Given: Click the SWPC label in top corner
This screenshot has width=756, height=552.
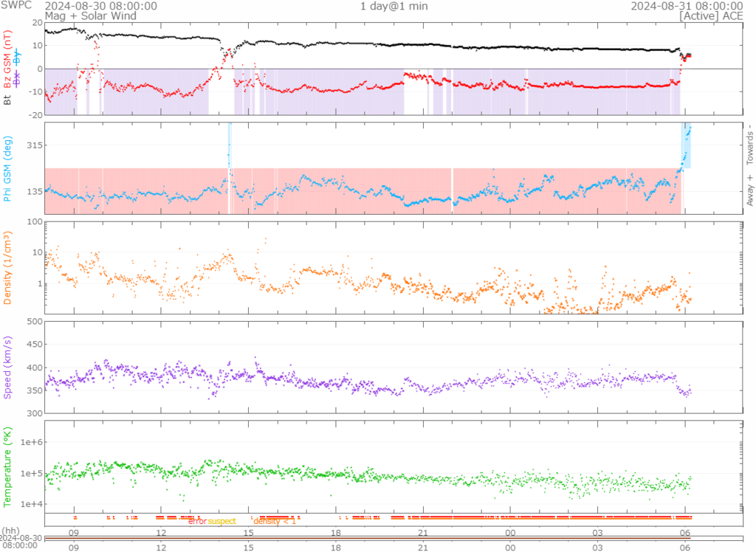Looking at the screenshot, I should [x=16, y=6].
